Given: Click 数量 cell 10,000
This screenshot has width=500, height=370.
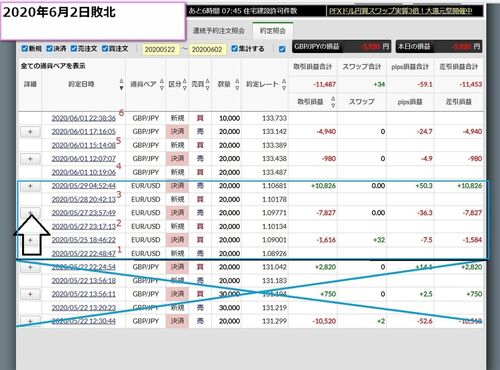Looking at the screenshot, I should pos(229,118).
